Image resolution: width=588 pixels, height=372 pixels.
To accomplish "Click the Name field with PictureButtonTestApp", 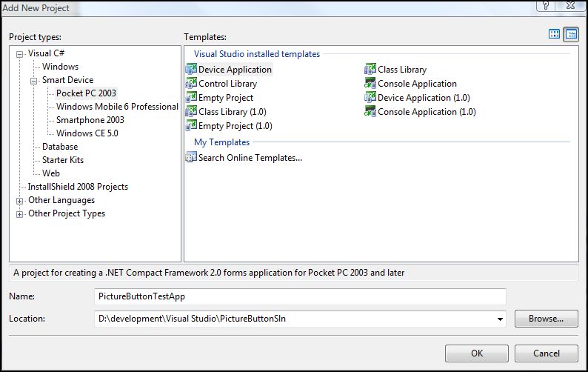I will point(300,296).
